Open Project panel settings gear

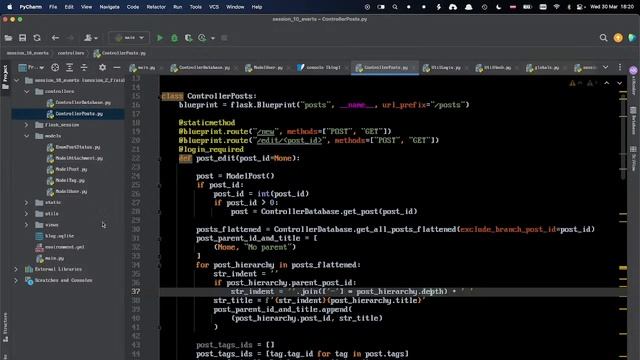tap(102, 67)
